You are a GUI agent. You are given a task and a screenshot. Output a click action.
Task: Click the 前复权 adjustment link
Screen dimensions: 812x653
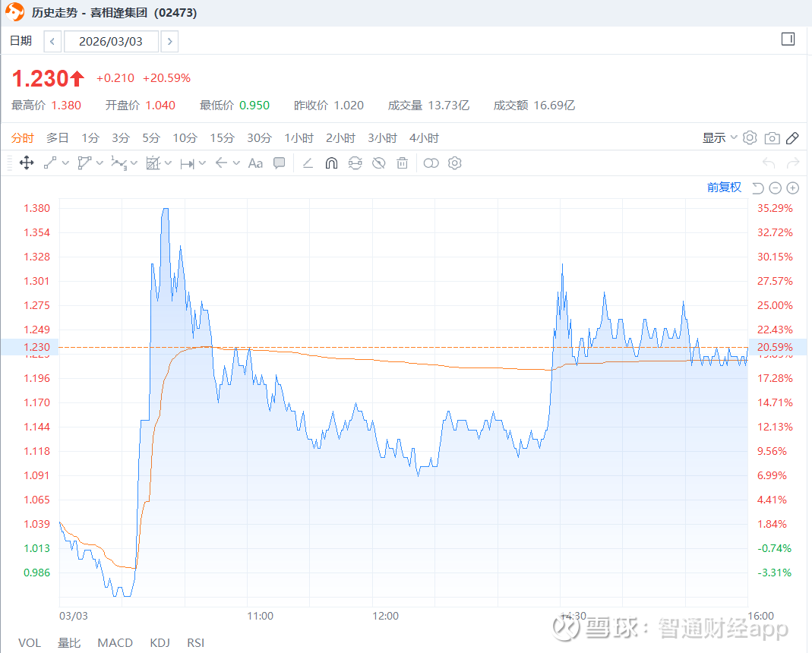tap(724, 188)
